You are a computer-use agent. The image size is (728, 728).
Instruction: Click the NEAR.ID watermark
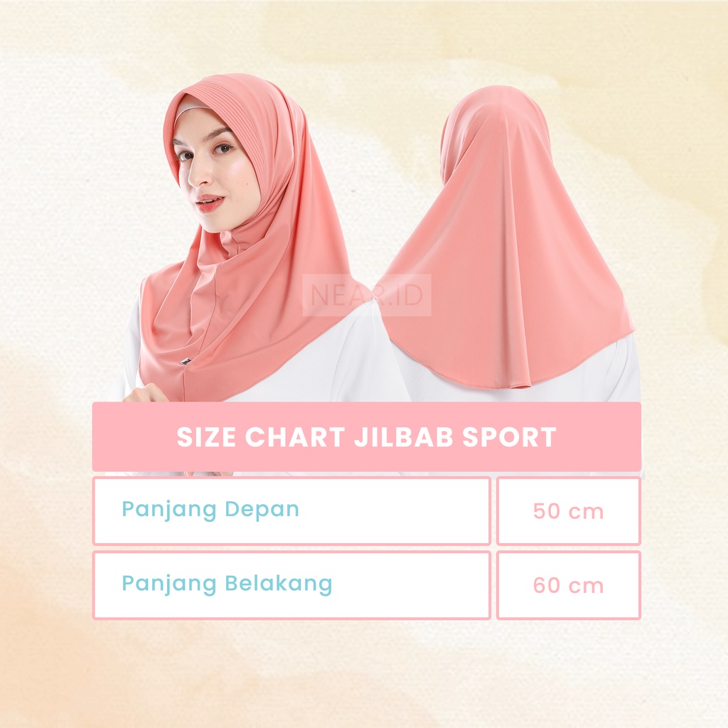367,295
